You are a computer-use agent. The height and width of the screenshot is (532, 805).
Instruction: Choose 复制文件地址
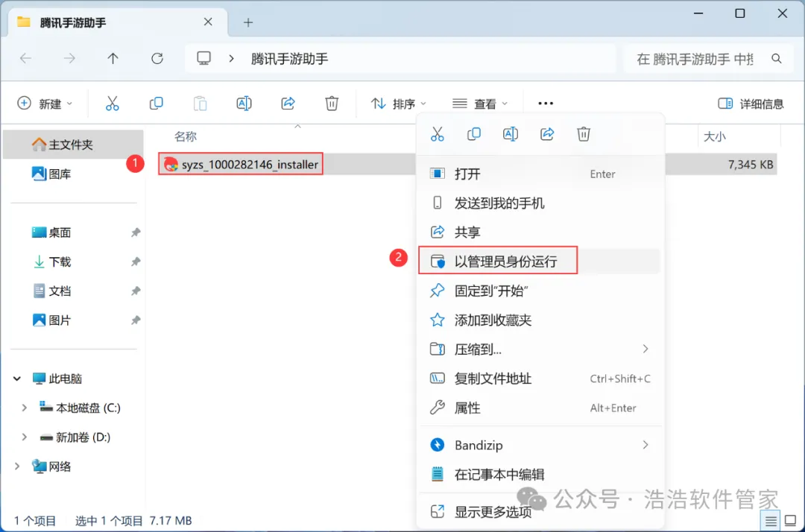click(x=540, y=379)
